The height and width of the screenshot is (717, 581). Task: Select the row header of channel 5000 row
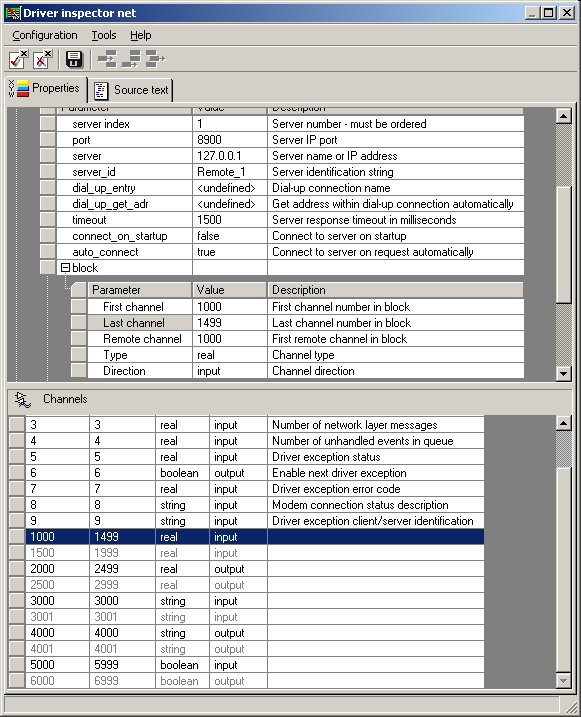16,665
